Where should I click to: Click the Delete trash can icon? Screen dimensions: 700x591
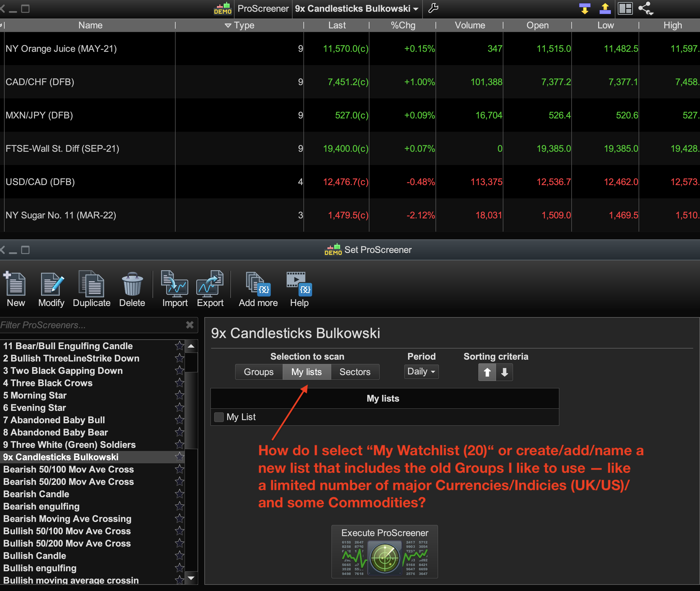pos(132,284)
